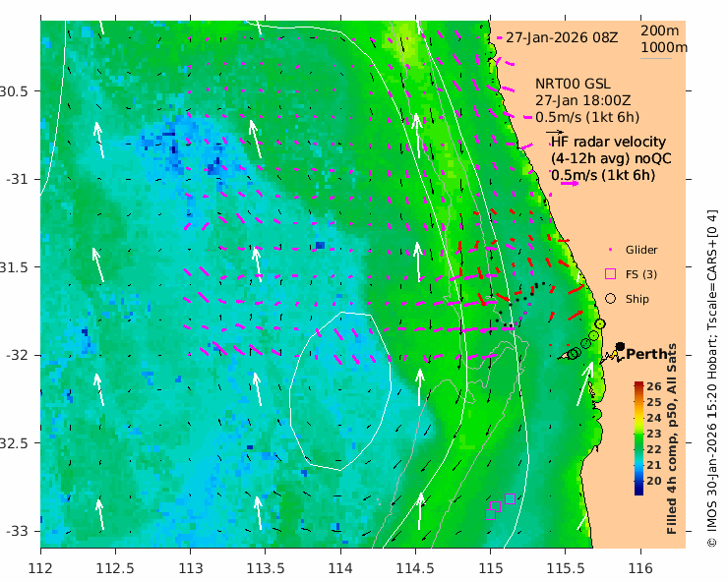Click the longitude axis label 116

pyautogui.click(x=640, y=568)
